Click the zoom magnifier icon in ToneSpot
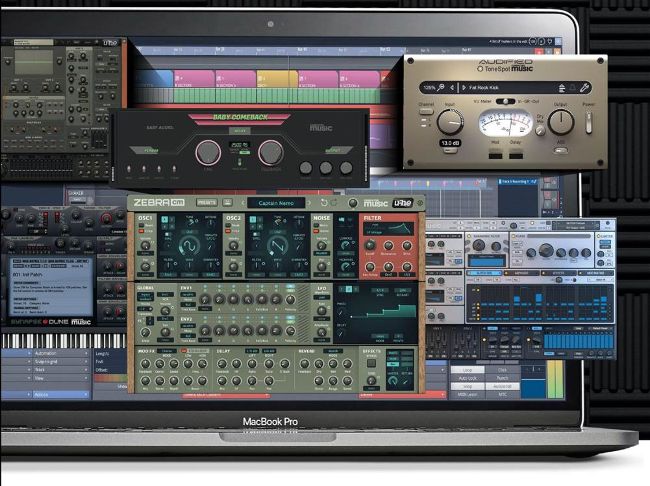 point(441,87)
